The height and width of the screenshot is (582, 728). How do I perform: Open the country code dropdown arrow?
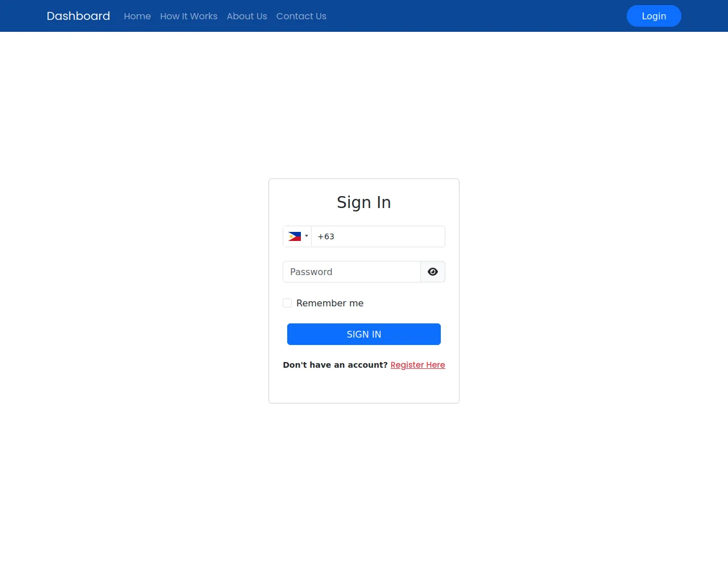pyautogui.click(x=307, y=236)
